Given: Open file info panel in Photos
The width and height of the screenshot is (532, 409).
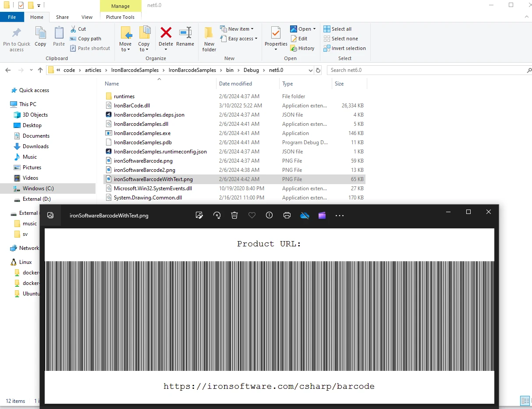Looking at the screenshot, I should [270, 215].
